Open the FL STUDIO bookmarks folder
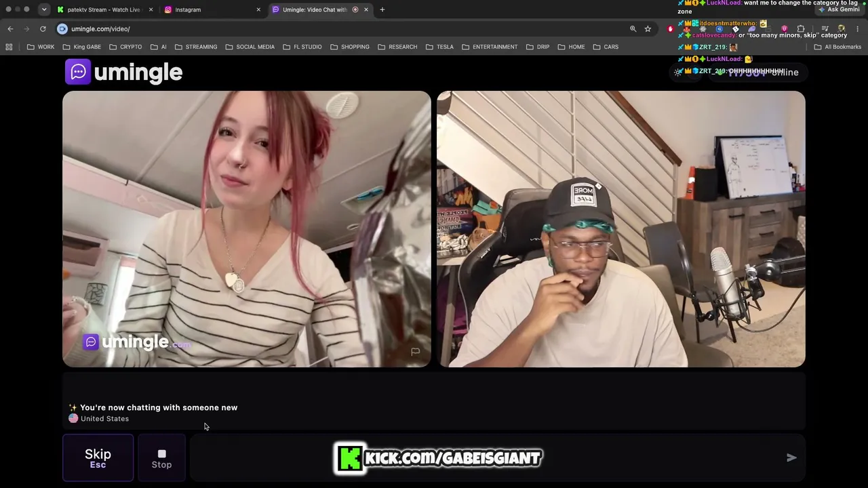Image resolution: width=868 pixels, height=488 pixels. [x=302, y=47]
